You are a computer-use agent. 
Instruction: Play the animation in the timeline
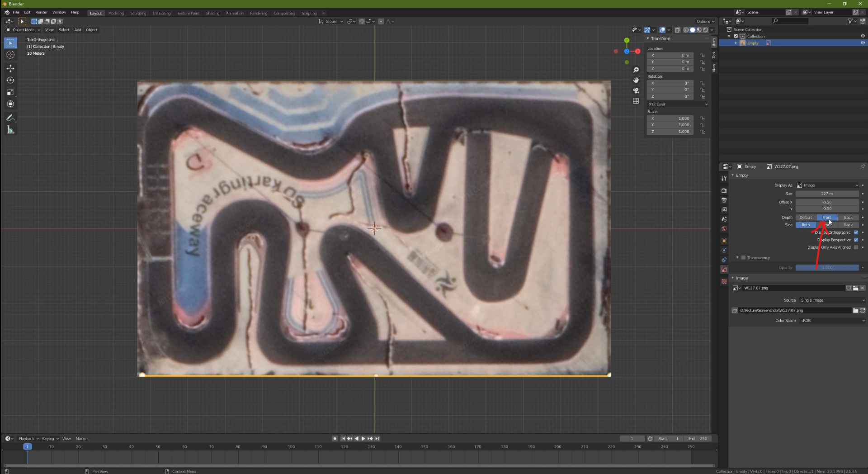pos(363,439)
